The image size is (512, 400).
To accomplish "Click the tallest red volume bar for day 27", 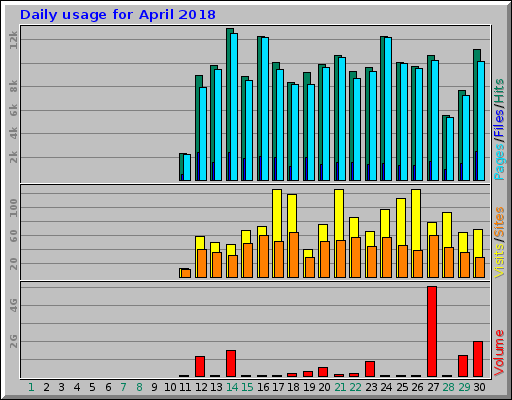I will point(432,331).
